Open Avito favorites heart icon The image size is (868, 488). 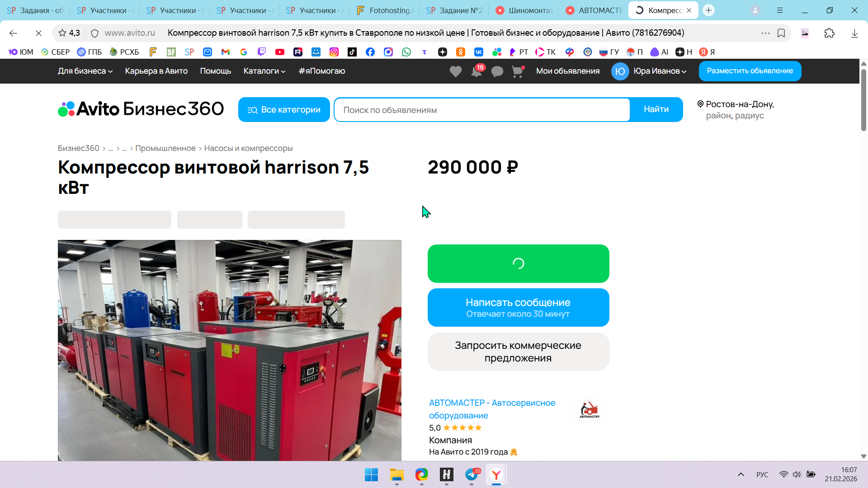click(x=455, y=71)
